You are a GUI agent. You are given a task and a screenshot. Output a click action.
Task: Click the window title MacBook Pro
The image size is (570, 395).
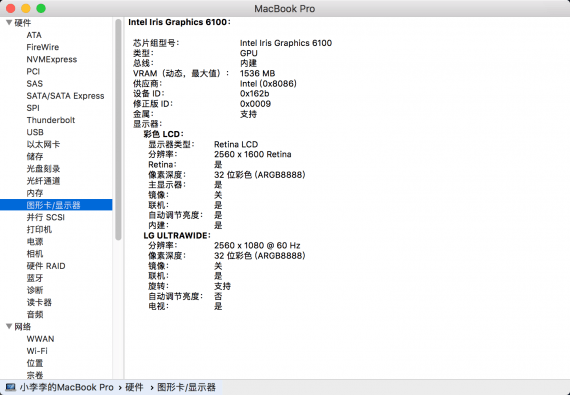click(x=285, y=9)
